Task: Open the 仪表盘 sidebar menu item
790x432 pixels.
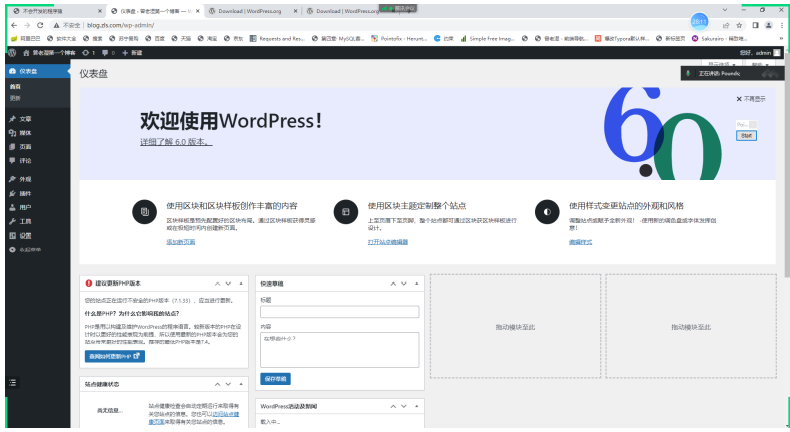Action: [x=38, y=71]
